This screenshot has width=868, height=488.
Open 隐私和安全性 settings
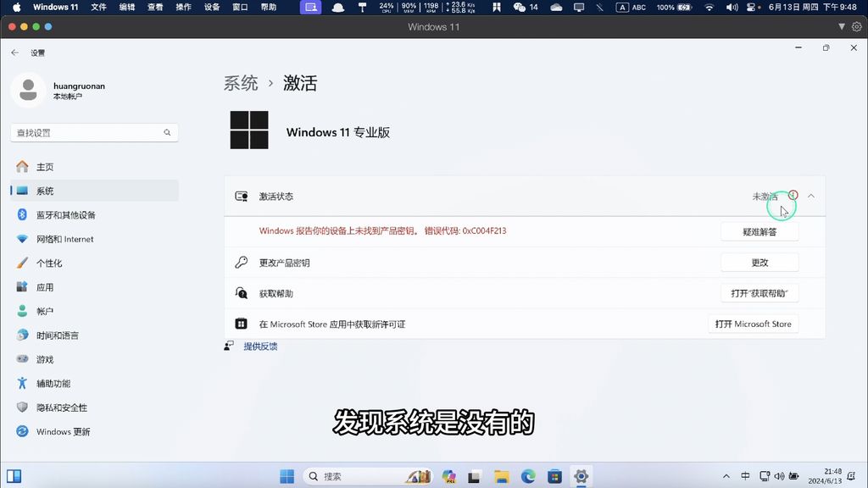pyautogui.click(x=94, y=408)
